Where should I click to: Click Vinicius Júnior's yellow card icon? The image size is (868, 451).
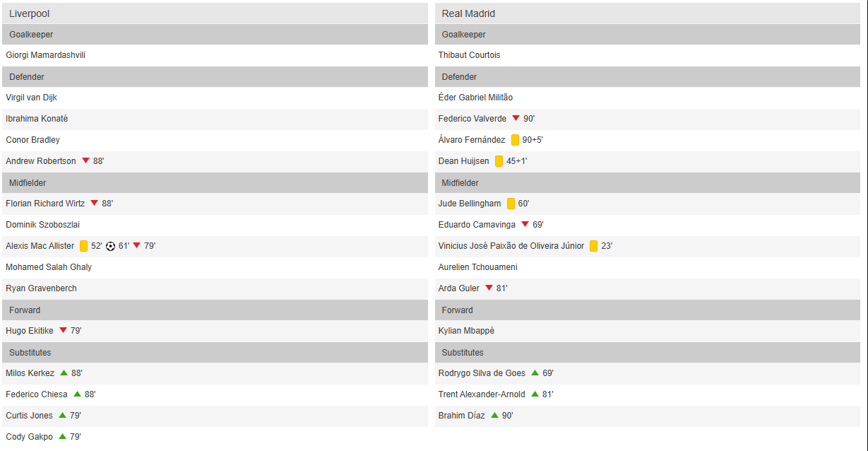[x=594, y=246]
